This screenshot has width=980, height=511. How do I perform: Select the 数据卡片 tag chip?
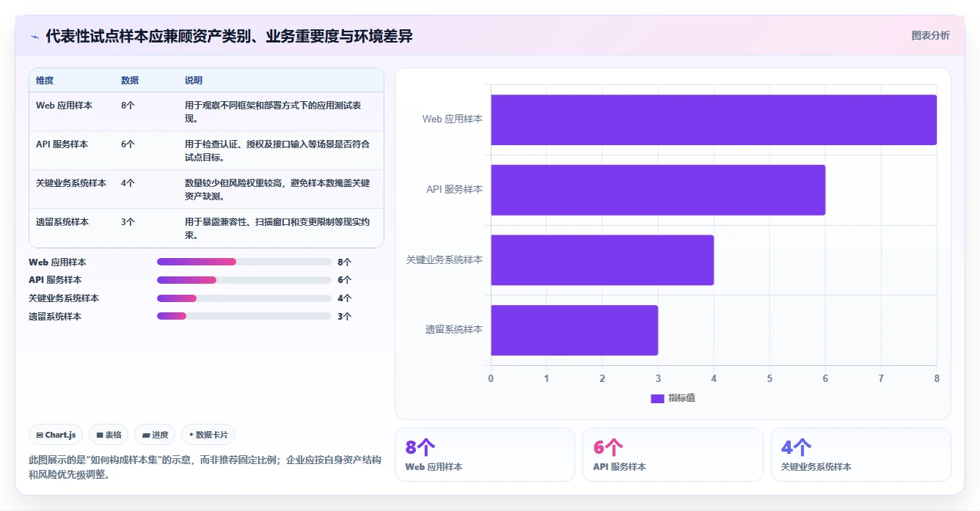tap(208, 435)
